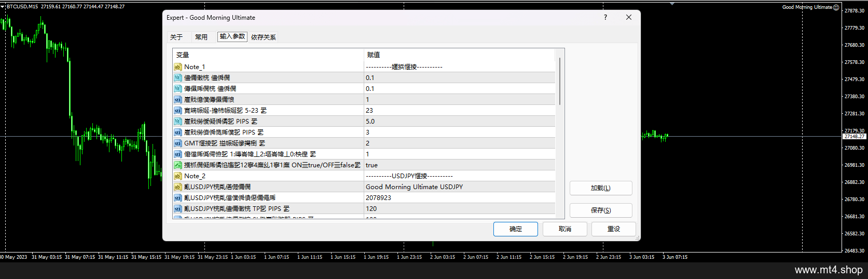
Task: Click the smiley expert icon on the chart
Action: point(836,7)
